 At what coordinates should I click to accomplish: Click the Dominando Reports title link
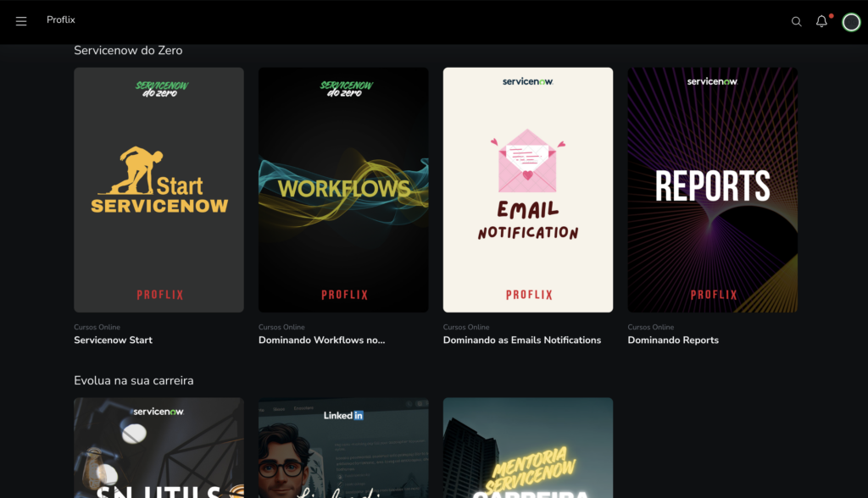pyautogui.click(x=672, y=340)
